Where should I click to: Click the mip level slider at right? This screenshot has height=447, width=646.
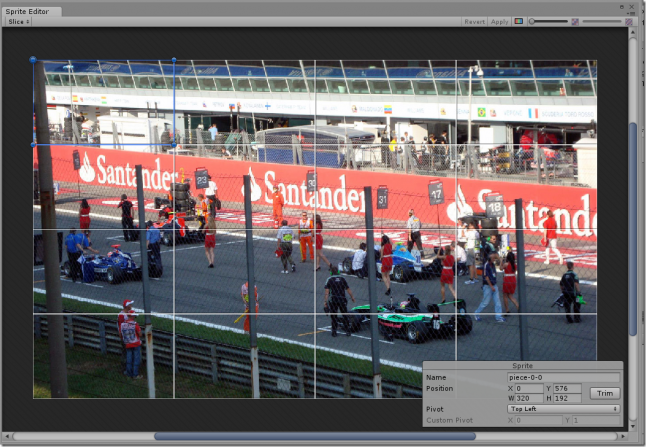click(x=603, y=21)
